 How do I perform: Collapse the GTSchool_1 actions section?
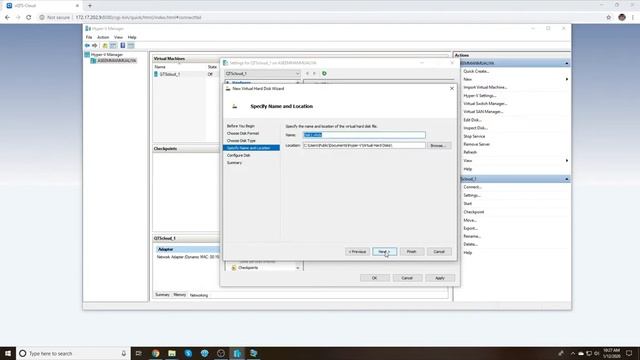click(x=567, y=179)
